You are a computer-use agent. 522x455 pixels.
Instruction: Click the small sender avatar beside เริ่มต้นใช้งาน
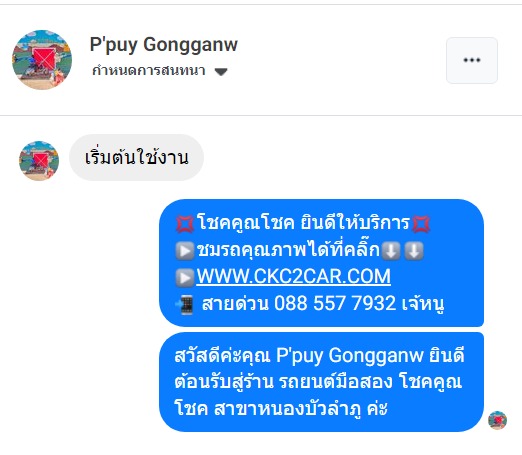tap(39, 161)
